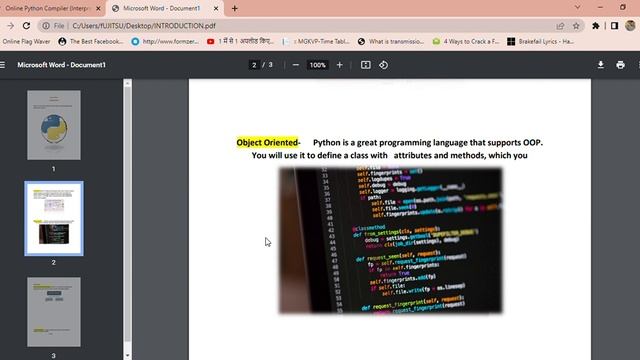Switch to the Online Python Compiler tab
Viewport: 640px width, 360px height.
tap(49, 8)
